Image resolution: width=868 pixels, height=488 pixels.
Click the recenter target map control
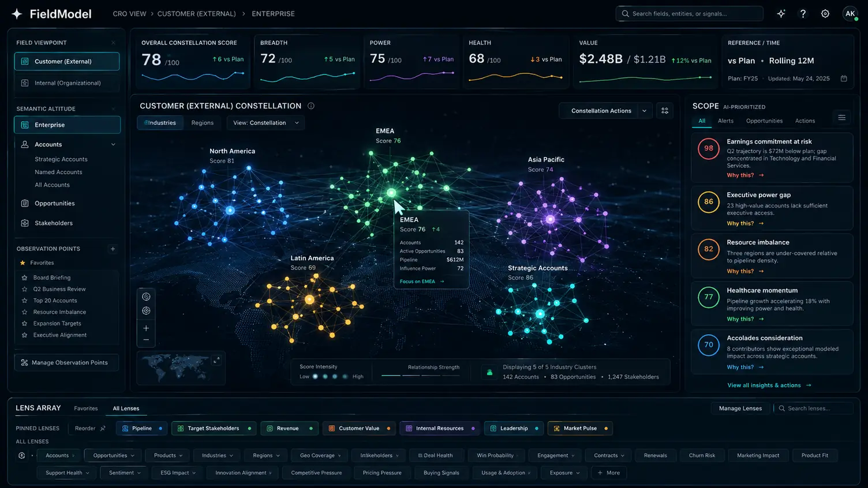point(146,311)
